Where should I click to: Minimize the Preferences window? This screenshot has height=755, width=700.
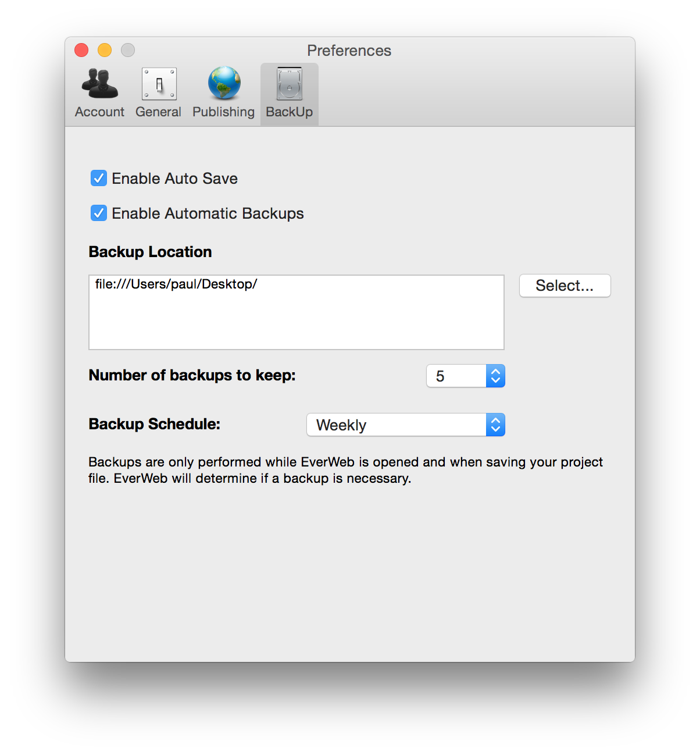(105, 50)
